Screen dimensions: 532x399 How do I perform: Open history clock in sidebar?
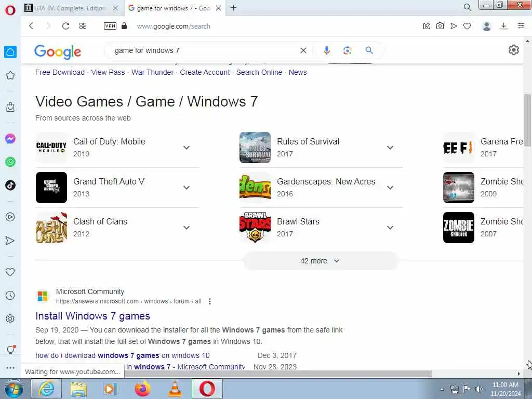pyautogui.click(x=10, y=295)
